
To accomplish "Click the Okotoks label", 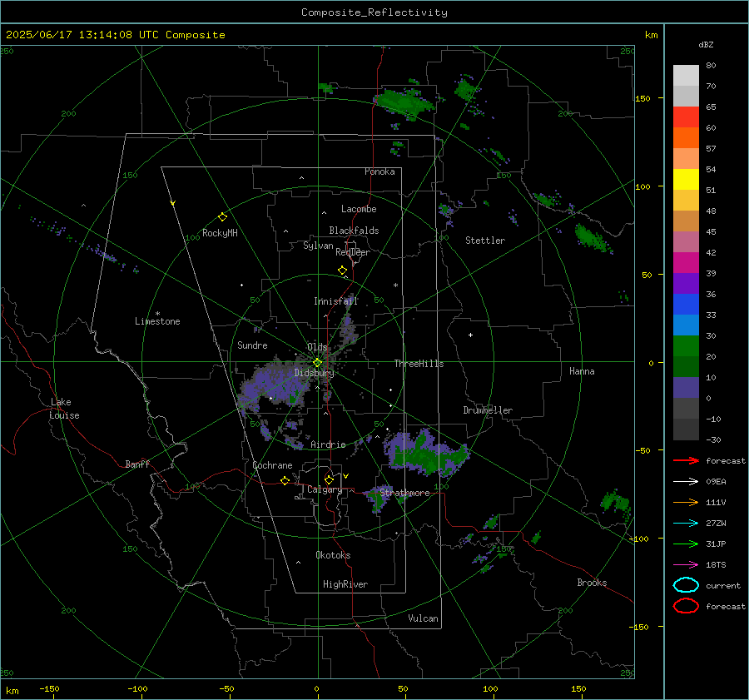I will pos(333,555).
